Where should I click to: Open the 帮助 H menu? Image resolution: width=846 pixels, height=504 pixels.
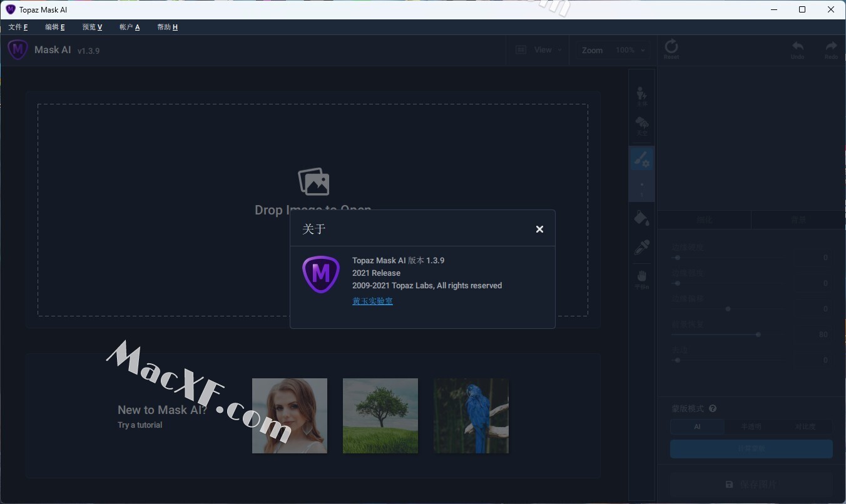click(x=167, y=27)
